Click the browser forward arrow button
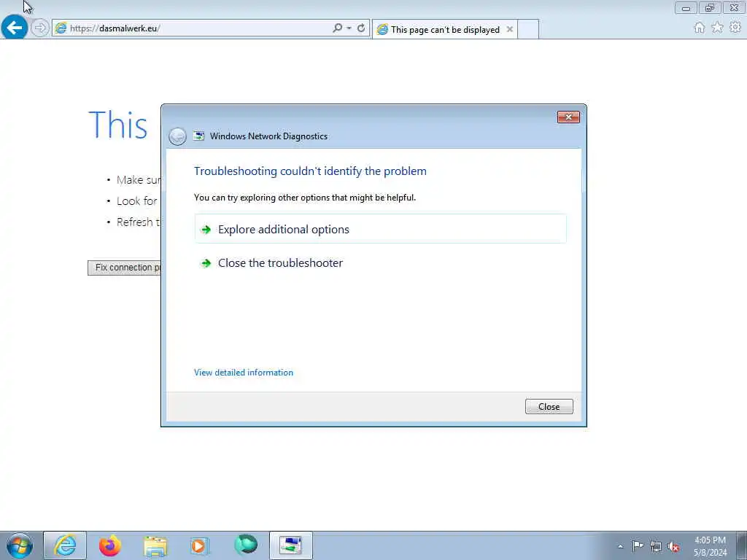Image resolution: width=747 pixels, height=560 pixels. [x=40, y=28]
